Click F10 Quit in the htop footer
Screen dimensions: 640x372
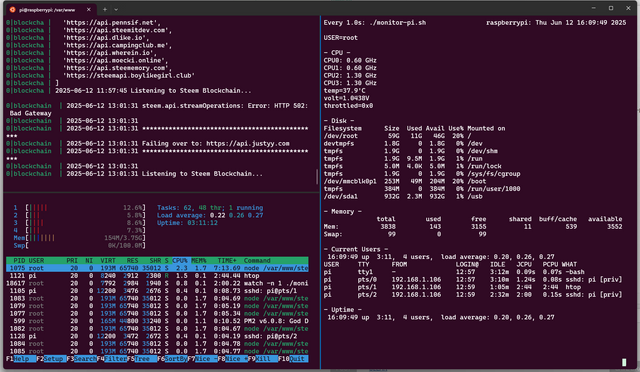tap(293, 359)
